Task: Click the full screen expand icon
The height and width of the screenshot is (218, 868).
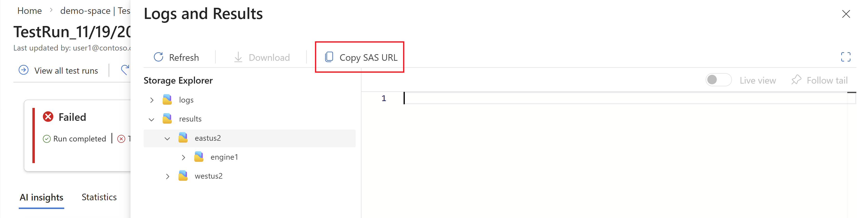Action: [845, 57]
